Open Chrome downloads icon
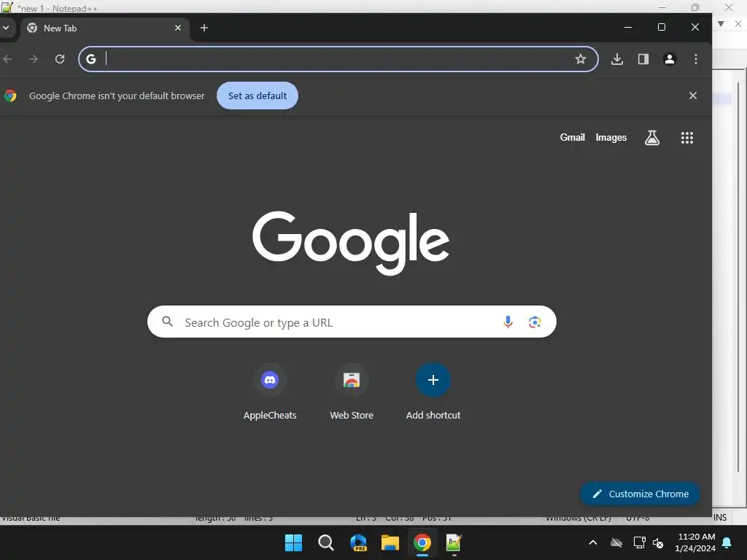This screenshot has height=560, width=747. point(617,59)
